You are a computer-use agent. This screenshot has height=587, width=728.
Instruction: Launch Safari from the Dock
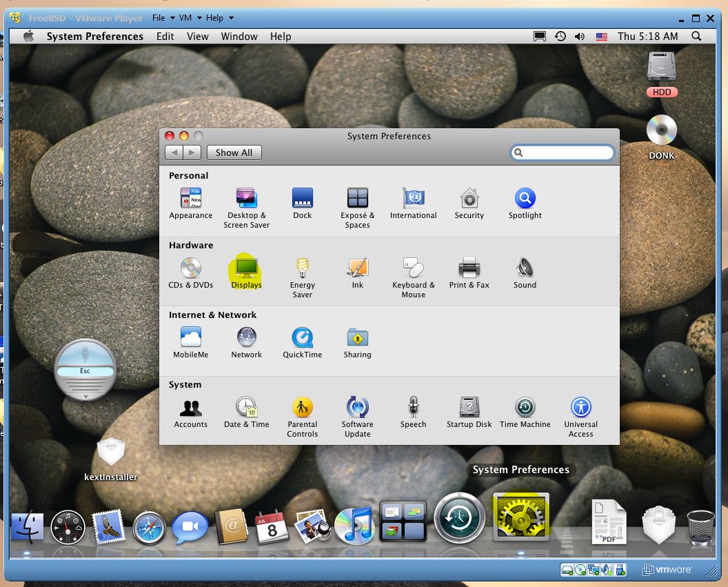pos(149,528)
